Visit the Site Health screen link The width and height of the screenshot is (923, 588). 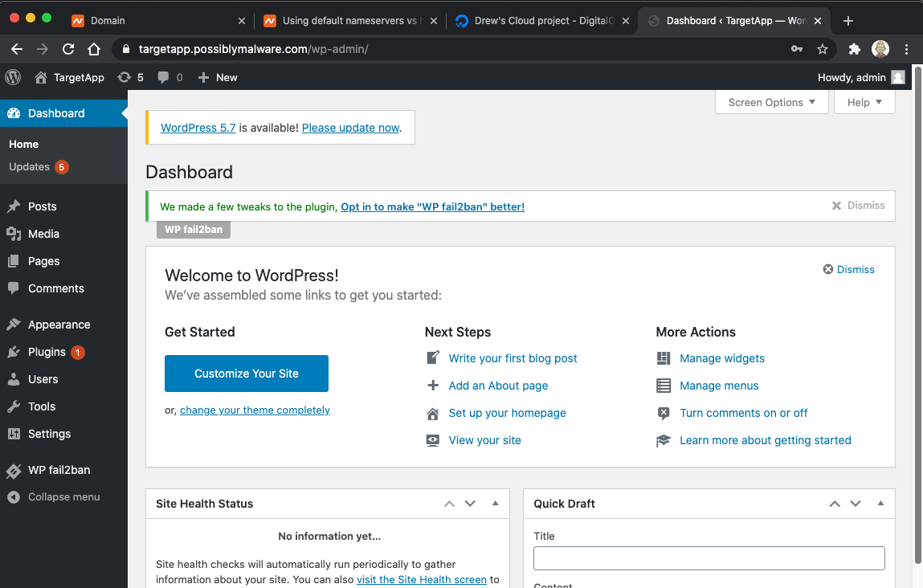[x=422, y=580]
